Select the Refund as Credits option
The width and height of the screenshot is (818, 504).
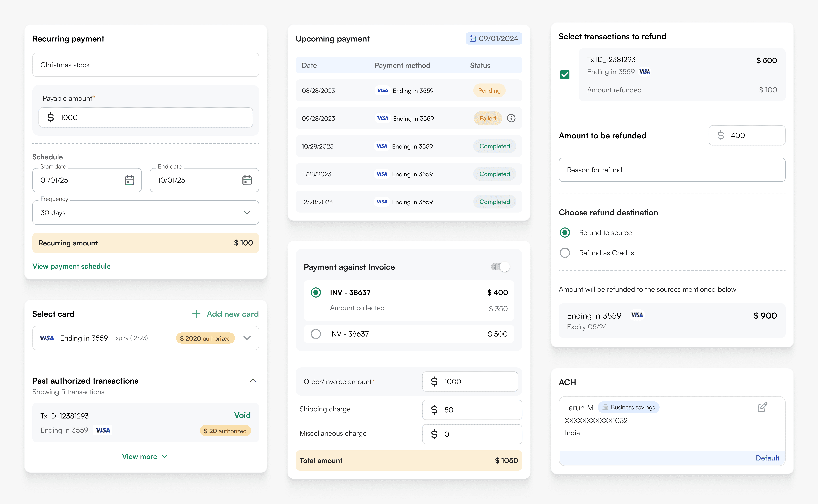[x=565, y=253]
